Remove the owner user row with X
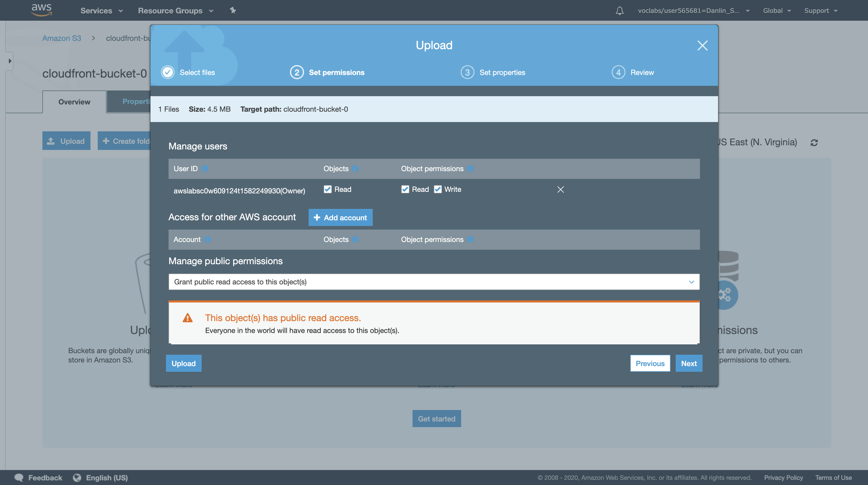The image size is (868, 485). pyautogui.click(x=560, y=190)
